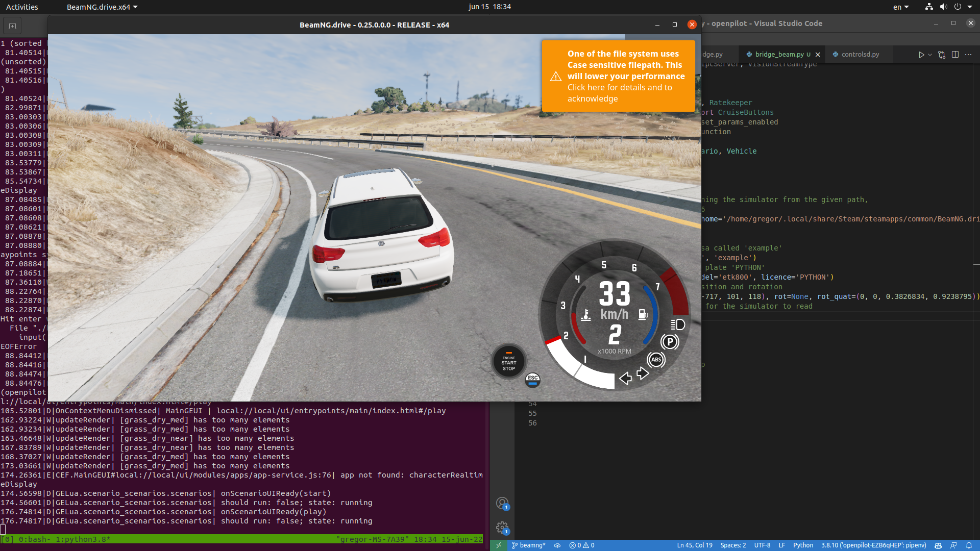Click the parking brake P indicator
The image size is (980, 551).
[x=670, y=342]
